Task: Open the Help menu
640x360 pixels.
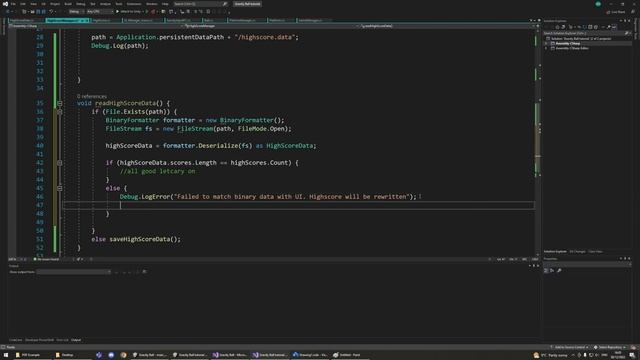Action: (x=165, y=4)
